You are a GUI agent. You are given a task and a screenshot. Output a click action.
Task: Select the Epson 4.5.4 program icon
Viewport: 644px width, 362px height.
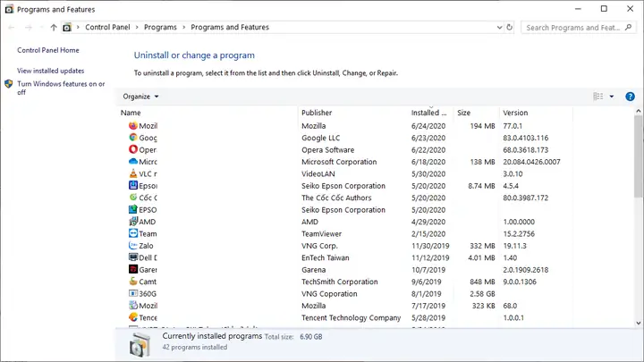pyautogui.click(x=133, y=185)
